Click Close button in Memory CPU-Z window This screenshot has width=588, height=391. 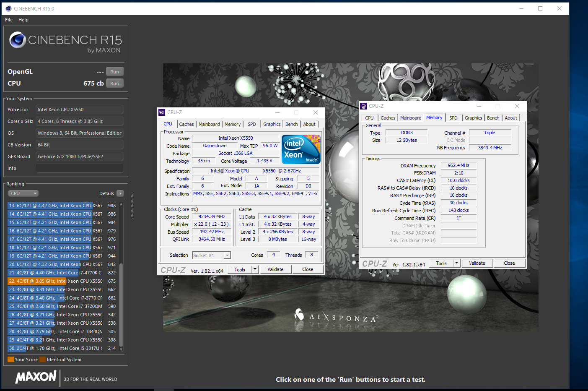pyautogui.click(x=509, y=263)
